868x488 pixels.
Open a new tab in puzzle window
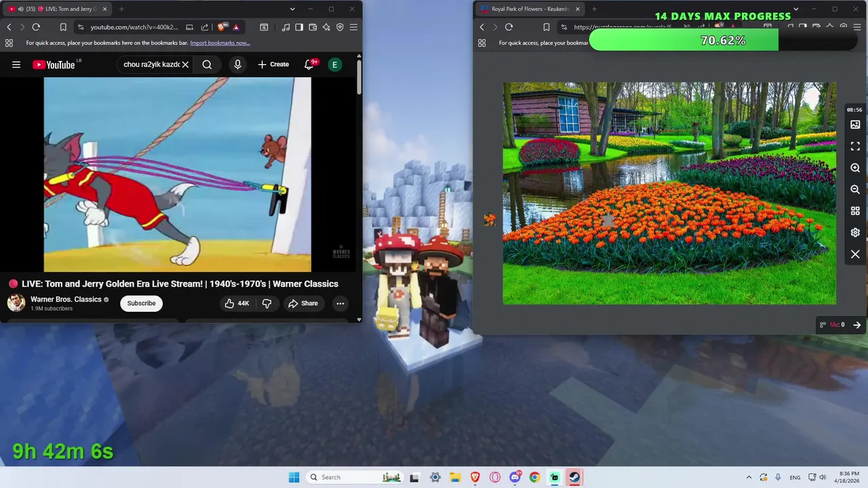[594, 9]
